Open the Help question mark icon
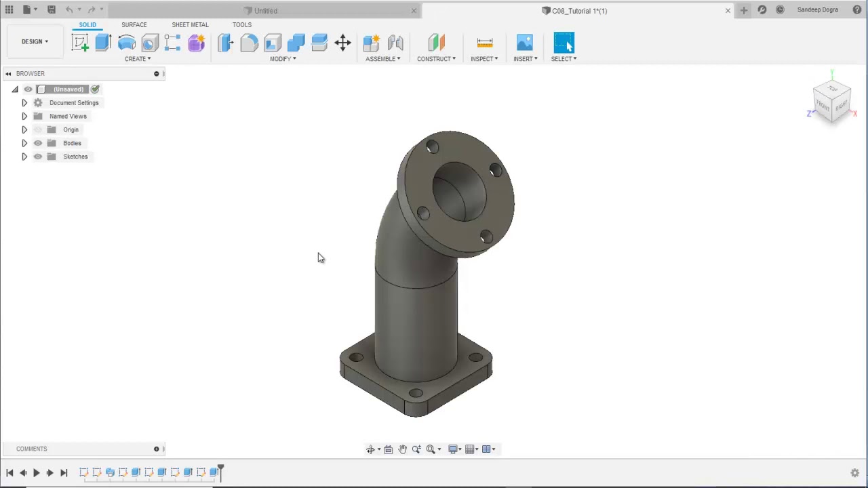Image resolution: width=868 pixels, height=488 pixels. (857, 10)
